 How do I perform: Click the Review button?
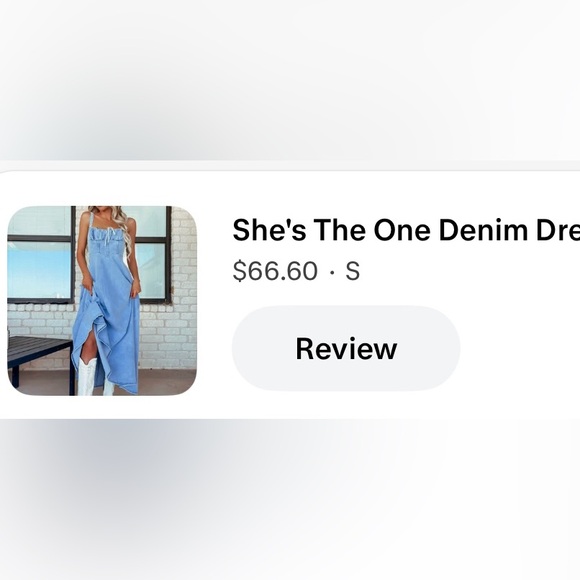(346, 348)
